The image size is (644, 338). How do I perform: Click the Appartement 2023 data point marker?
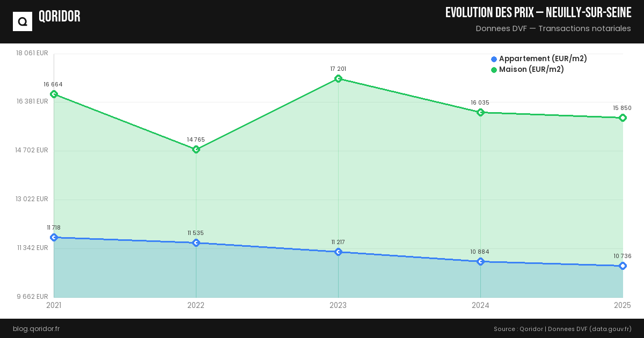coord(338,252)
